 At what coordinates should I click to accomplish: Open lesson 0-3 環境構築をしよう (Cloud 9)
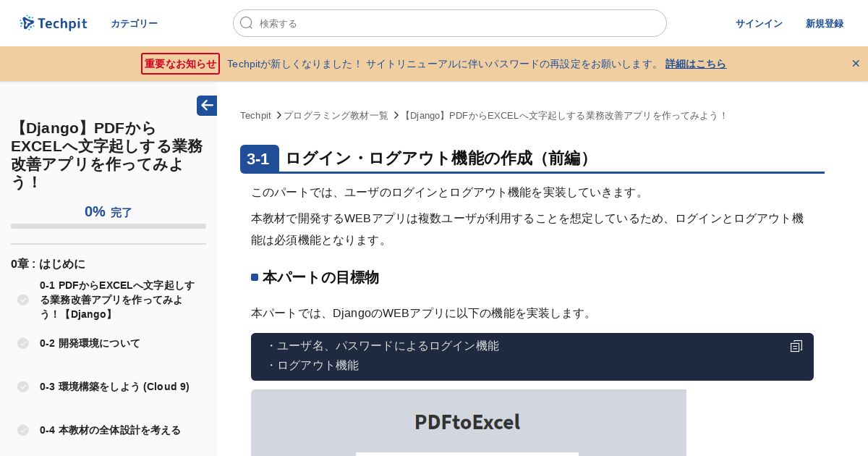coord(114,387)
